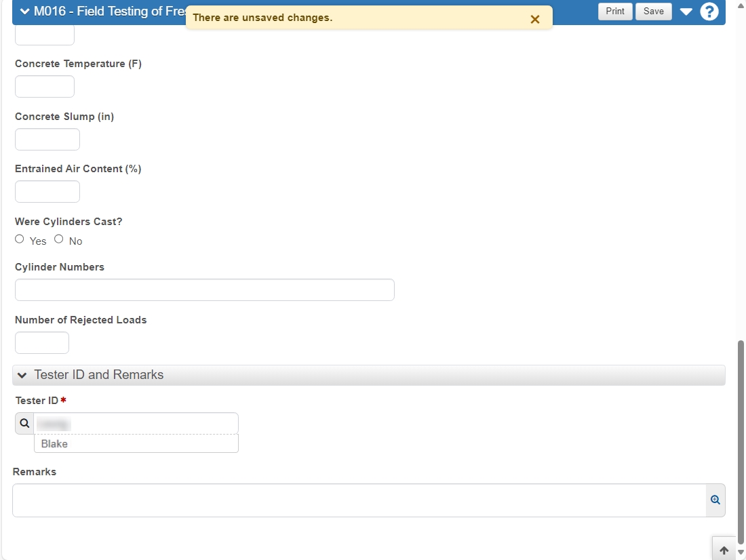Viewport: 746px width, 560px height.
Task: Select No for Were Cylinders Cast
Action: click(58, 239)
